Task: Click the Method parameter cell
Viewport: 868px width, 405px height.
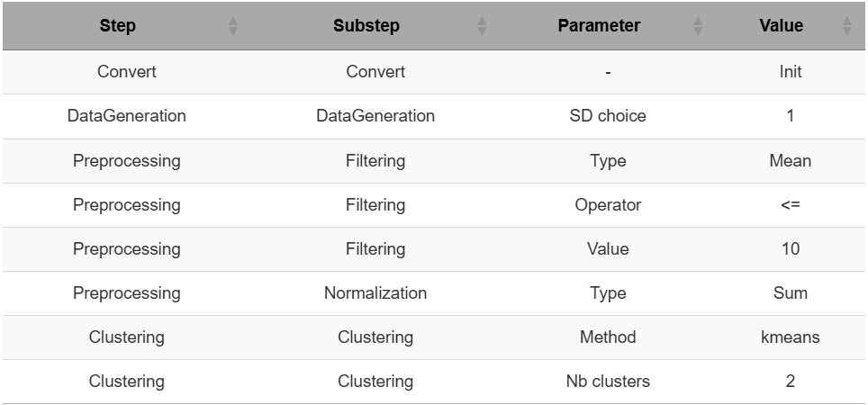Action: [x=608, y=337]
